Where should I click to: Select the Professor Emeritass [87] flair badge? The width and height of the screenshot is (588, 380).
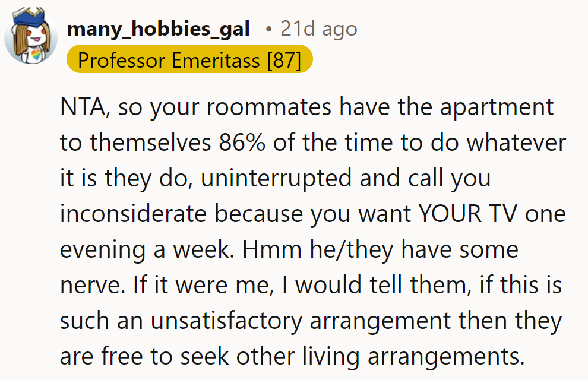coord(190,60)
